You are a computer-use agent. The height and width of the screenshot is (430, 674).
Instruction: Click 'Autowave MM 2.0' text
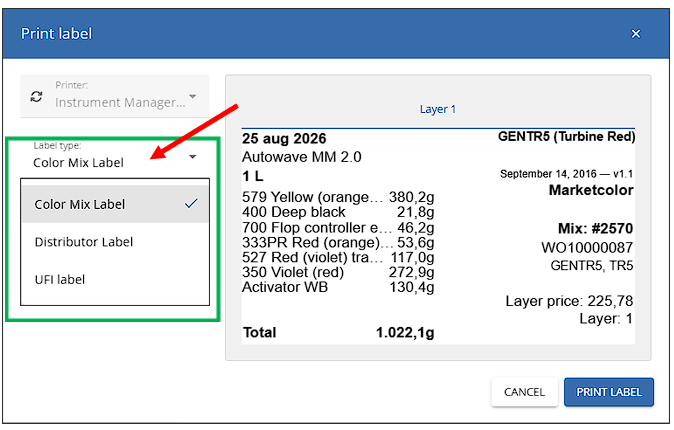302,157
